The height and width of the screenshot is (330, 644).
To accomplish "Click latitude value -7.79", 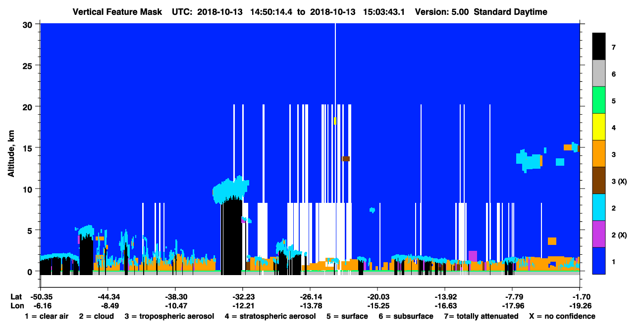I will point(512,296).
